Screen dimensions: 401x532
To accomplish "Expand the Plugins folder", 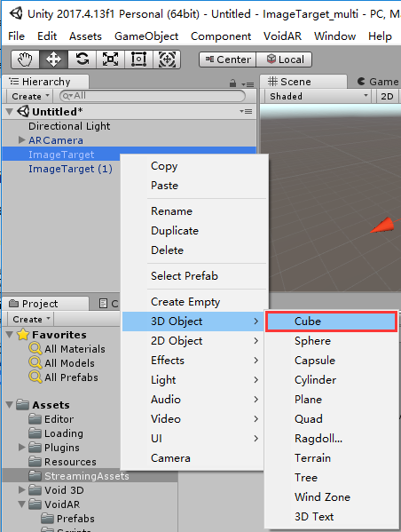I will (x=21, y=447).
